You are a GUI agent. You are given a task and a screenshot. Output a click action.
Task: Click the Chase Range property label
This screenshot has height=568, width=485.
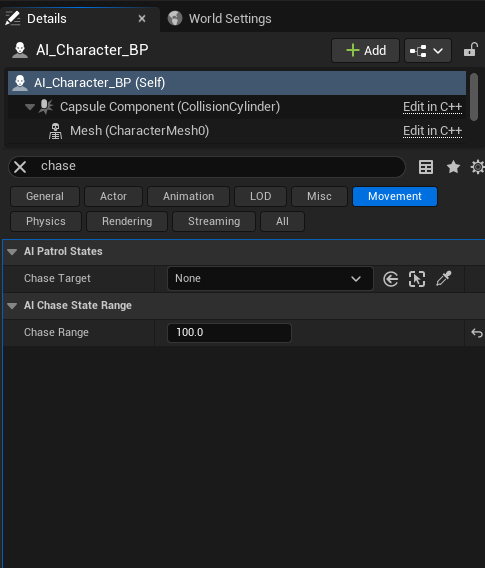pos(57,332)
